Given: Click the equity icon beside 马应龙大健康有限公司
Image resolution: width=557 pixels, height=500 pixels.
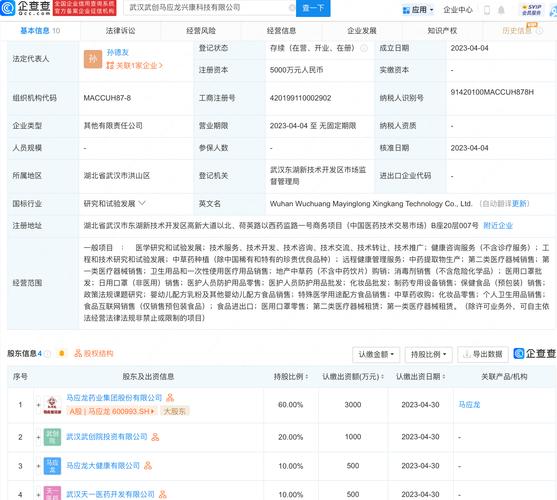Looking at the screenshot, I should point(148,466).
